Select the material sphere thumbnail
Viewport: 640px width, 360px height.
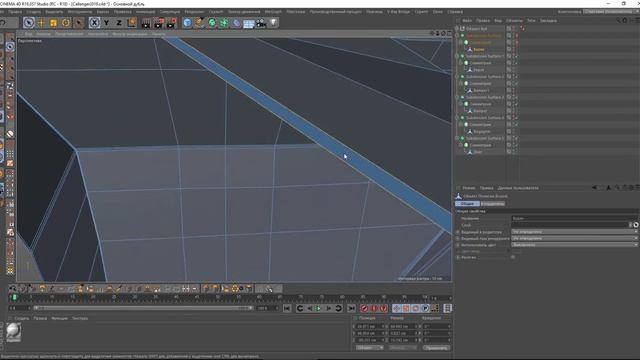pyautogui.click(x=13, y=332)
